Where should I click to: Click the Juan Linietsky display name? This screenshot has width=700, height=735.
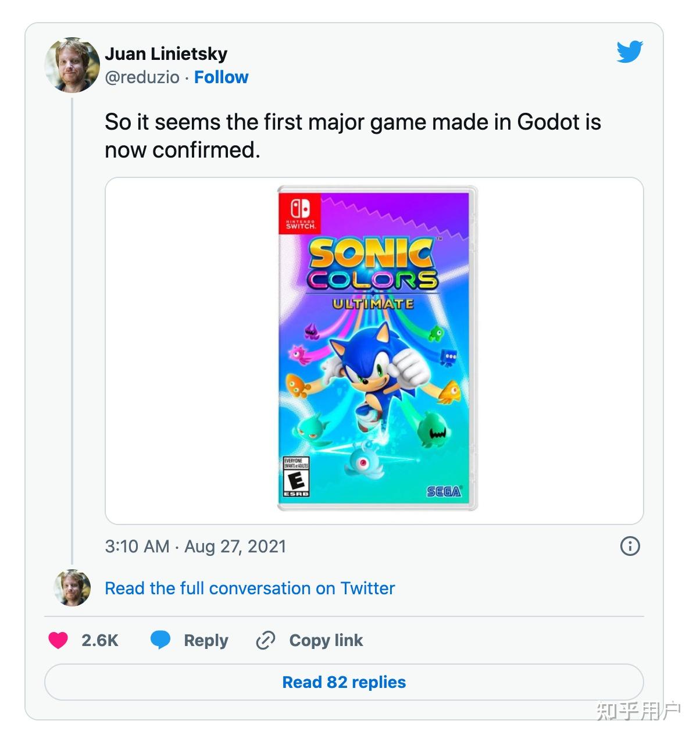pyautogui.click(x=166, y=54)
